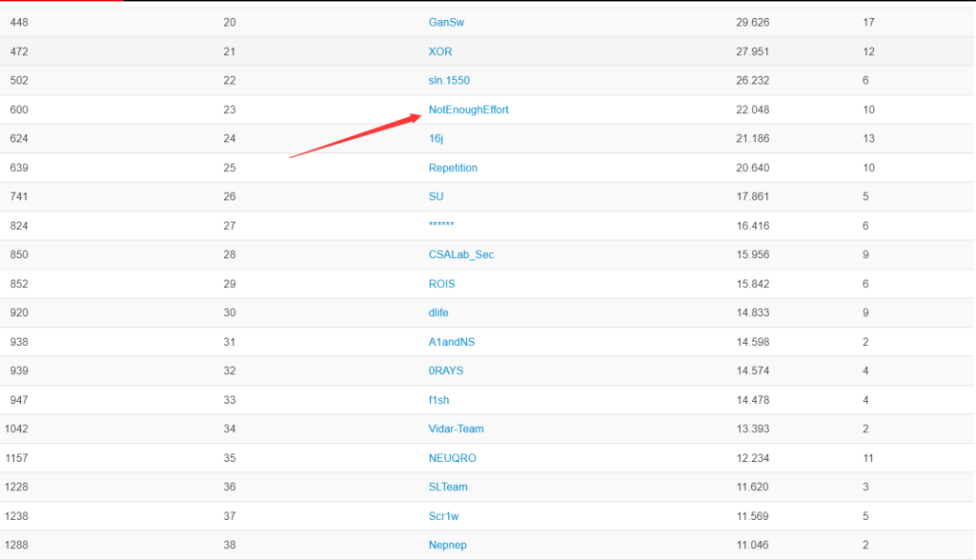Open the 16j team page
Image resolution: width=976 pixels, height=560 pixels.
[437, 138]
